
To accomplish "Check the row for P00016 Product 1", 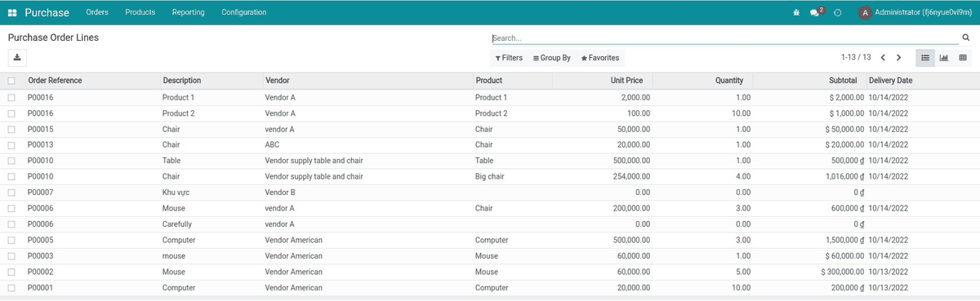I will point(11,97).
